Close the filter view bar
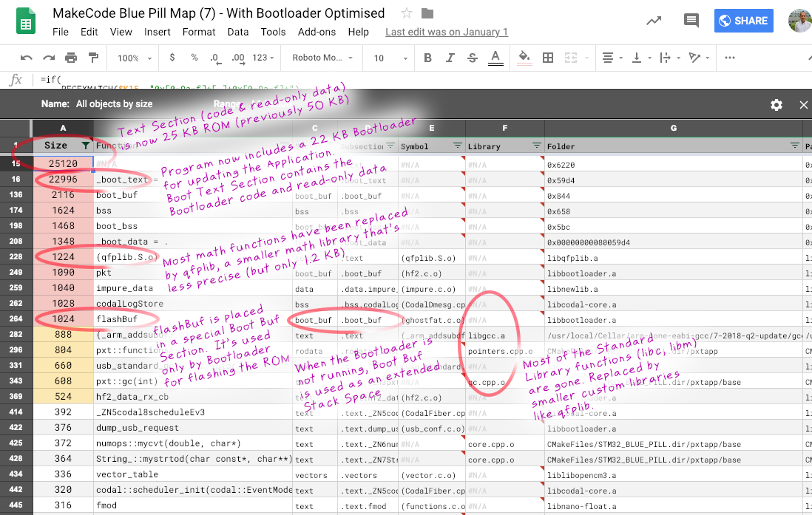 pos(804,105)
